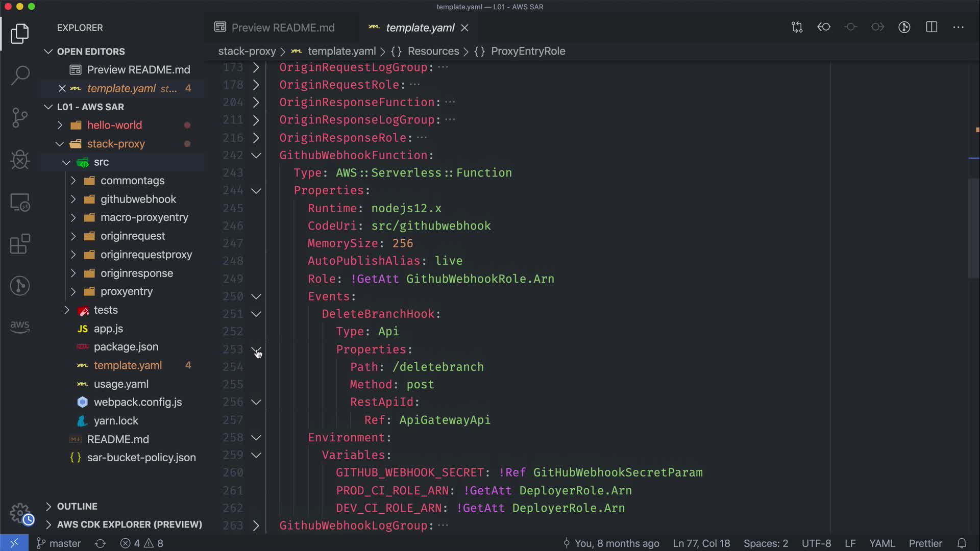This screenshot has width=980, height=551.
Task: Open the editor More Actions ellipsis
Action: click(958, 27)
